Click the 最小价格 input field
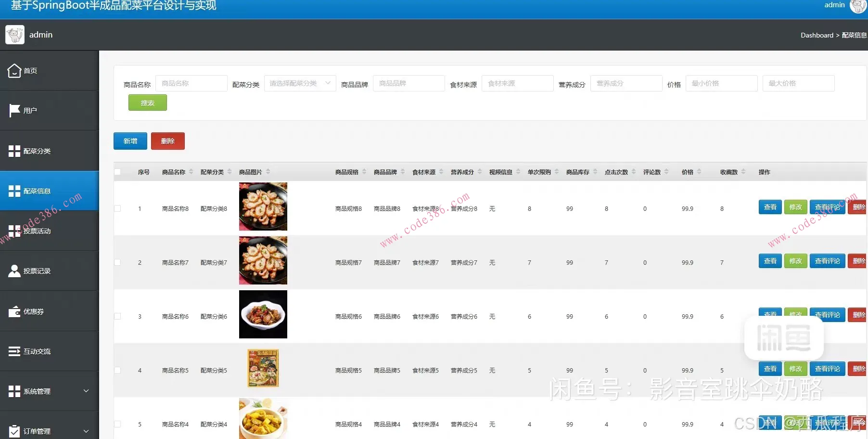 click(722, 83)
